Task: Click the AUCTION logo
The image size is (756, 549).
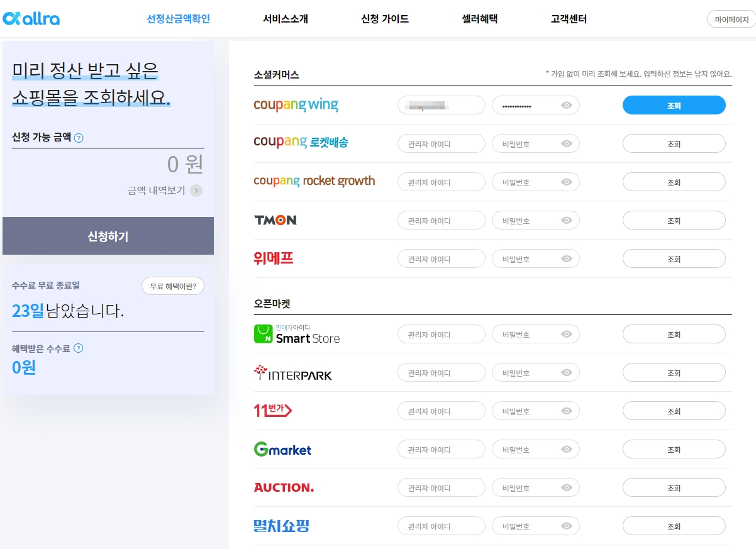Action: [x=284, y=487]
